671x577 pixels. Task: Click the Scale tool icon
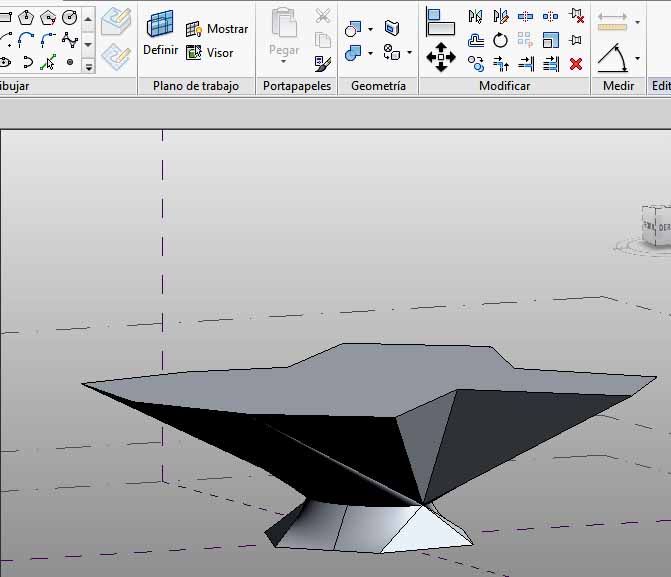click(x=551, y=40)
